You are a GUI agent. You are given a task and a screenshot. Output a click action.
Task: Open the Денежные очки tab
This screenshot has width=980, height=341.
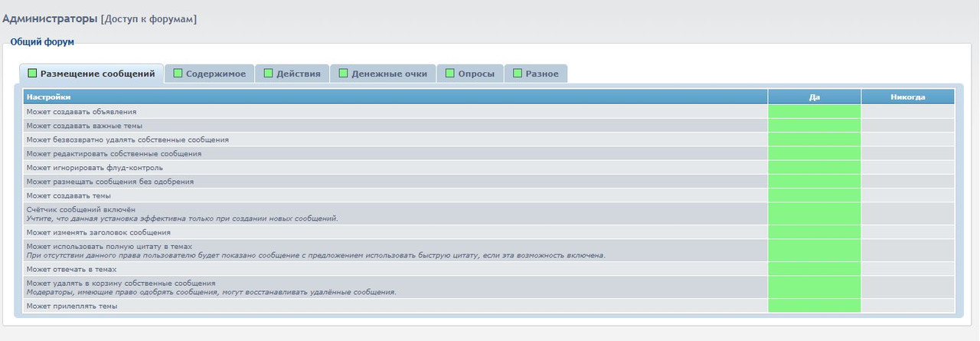point(383,74)
